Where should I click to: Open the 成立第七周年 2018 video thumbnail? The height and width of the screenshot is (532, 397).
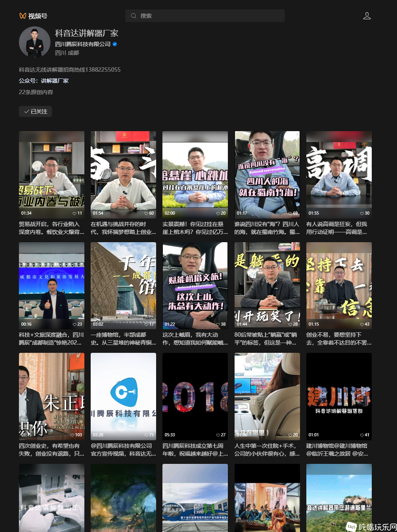(195, 396)
